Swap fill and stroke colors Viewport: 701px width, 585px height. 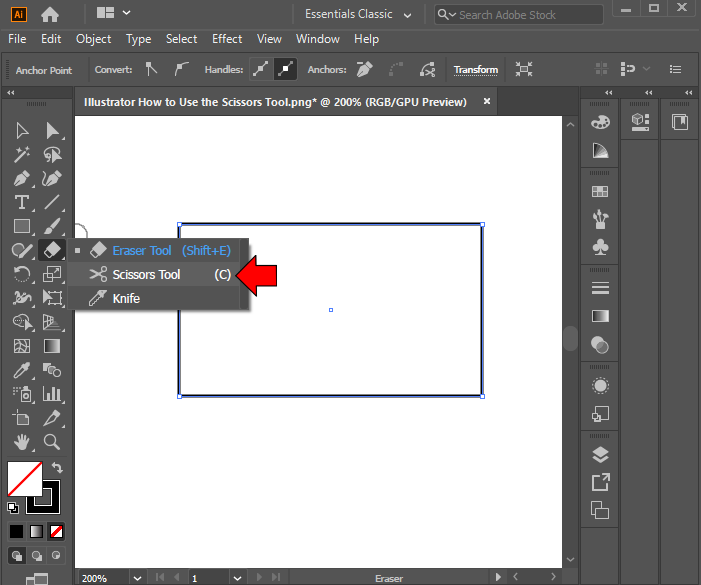coord(57,467)
